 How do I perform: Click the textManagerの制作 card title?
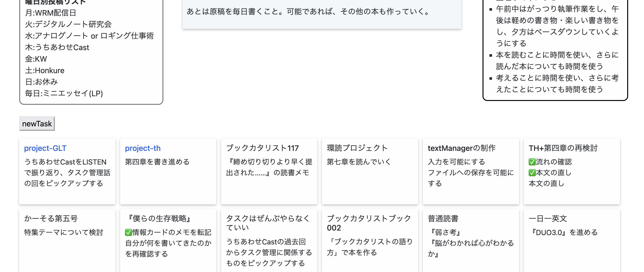pyautogui.click(x=462, y=148)
